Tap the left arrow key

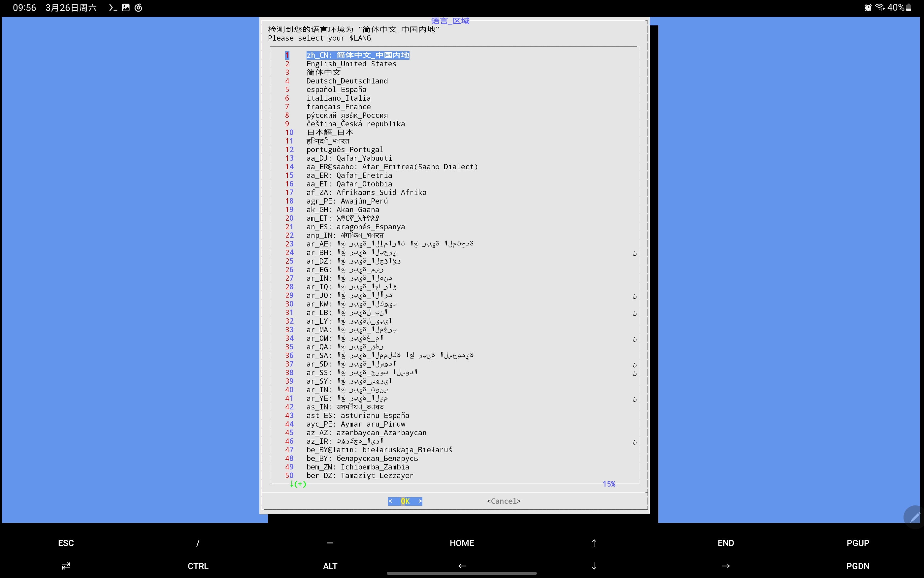462,566
